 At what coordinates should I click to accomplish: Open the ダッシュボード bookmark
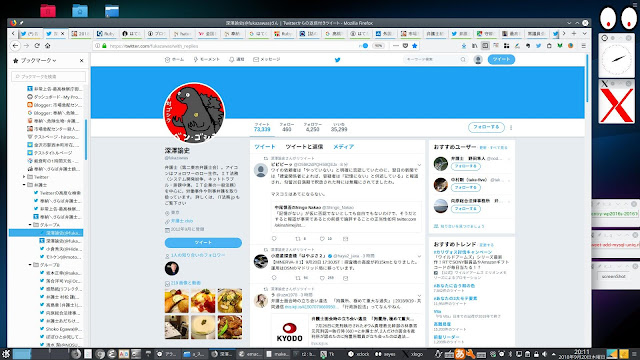[x=54, y=97]
